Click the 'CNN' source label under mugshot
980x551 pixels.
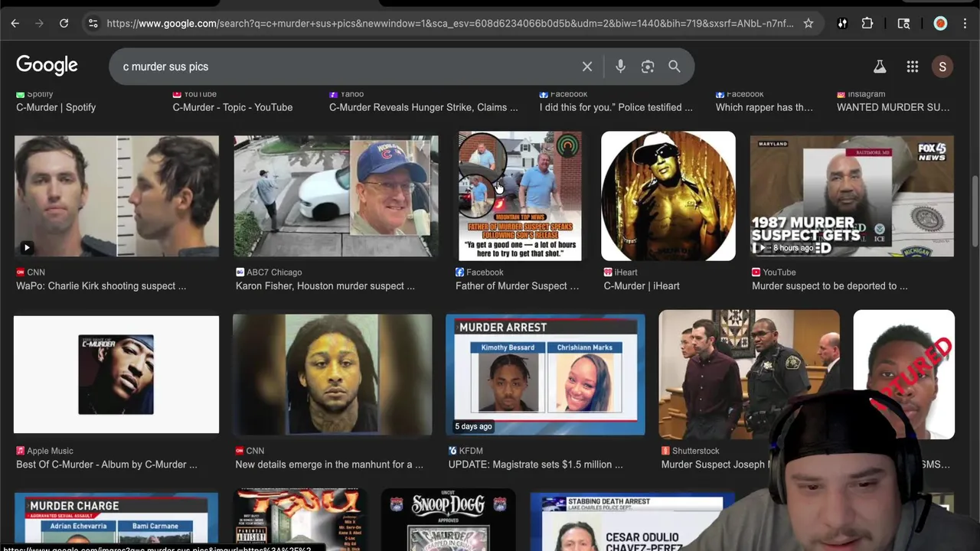(36, 272)
